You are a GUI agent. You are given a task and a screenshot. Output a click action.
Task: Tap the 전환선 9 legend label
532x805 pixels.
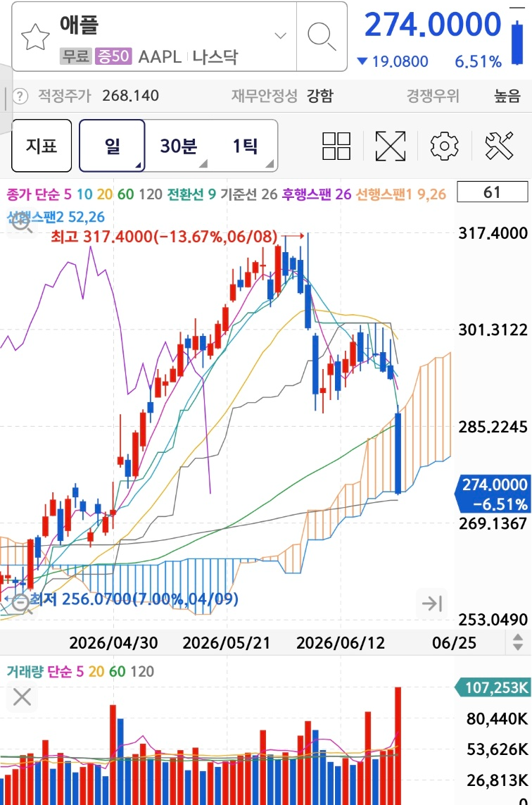pos(191,194)
